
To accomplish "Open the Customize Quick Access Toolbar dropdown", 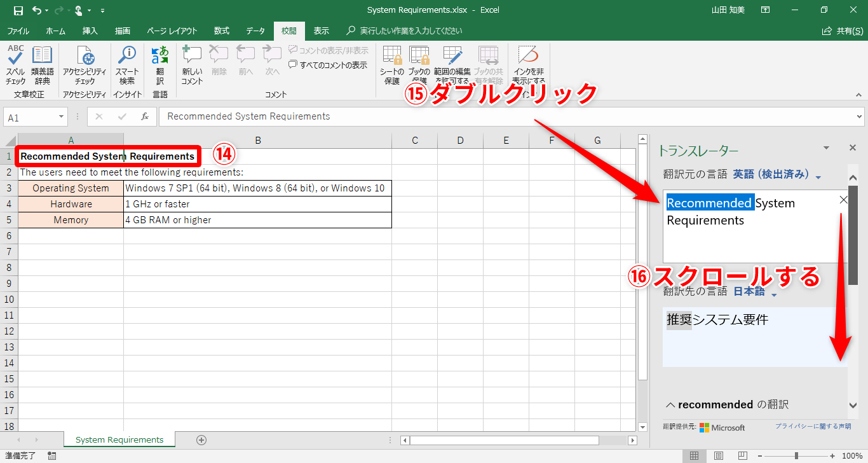I will pos(103,11).
